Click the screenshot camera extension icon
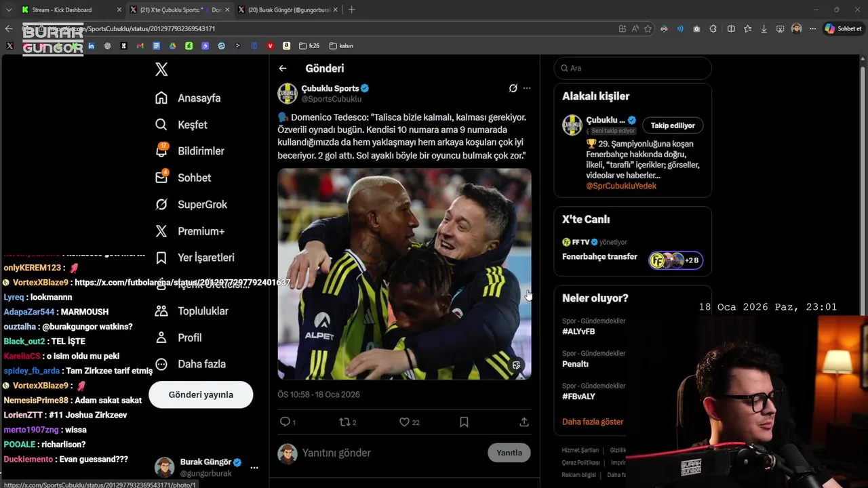 (696, 28)
